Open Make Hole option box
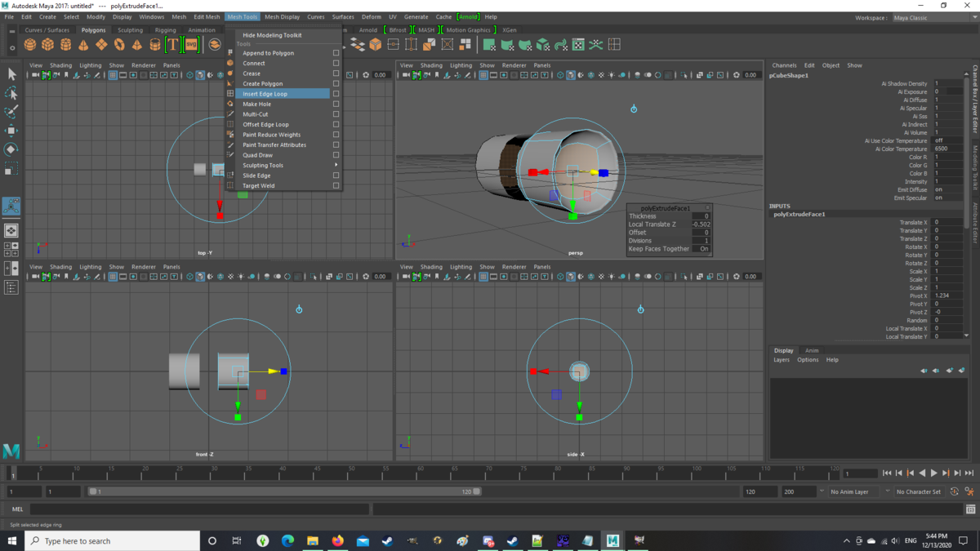This screenshot has width=980, height=551. click(x=336, y=104)
